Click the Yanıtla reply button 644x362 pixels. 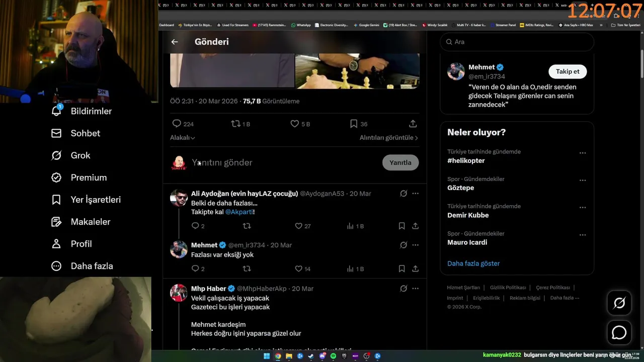coord(400,162)
